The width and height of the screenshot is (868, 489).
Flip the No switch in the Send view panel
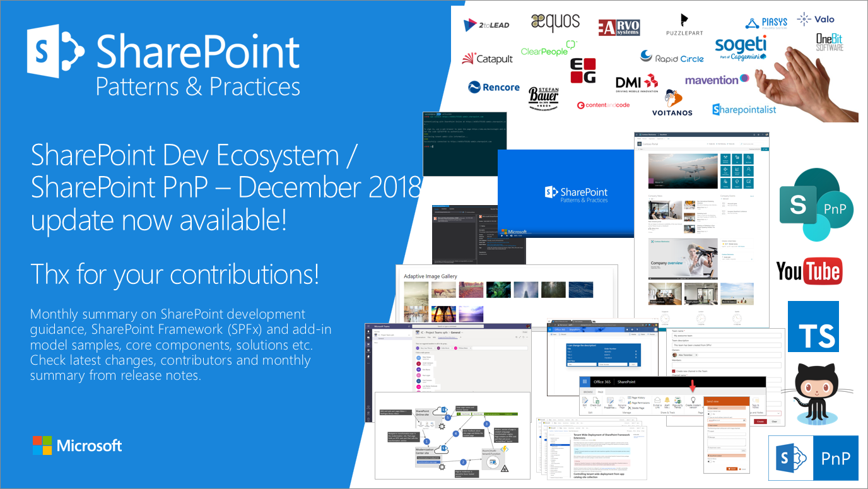(709, 414)
